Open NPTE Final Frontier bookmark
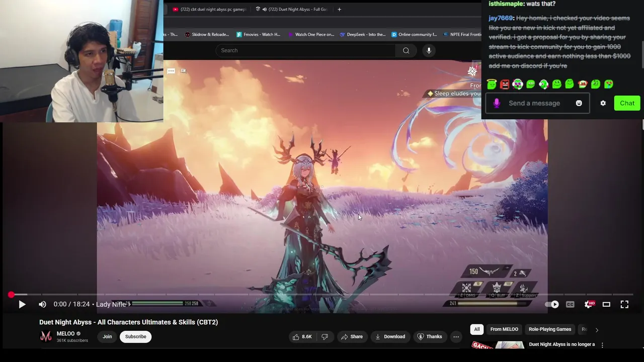The height and width of the screenshot is (362, 644). point(462,34)
